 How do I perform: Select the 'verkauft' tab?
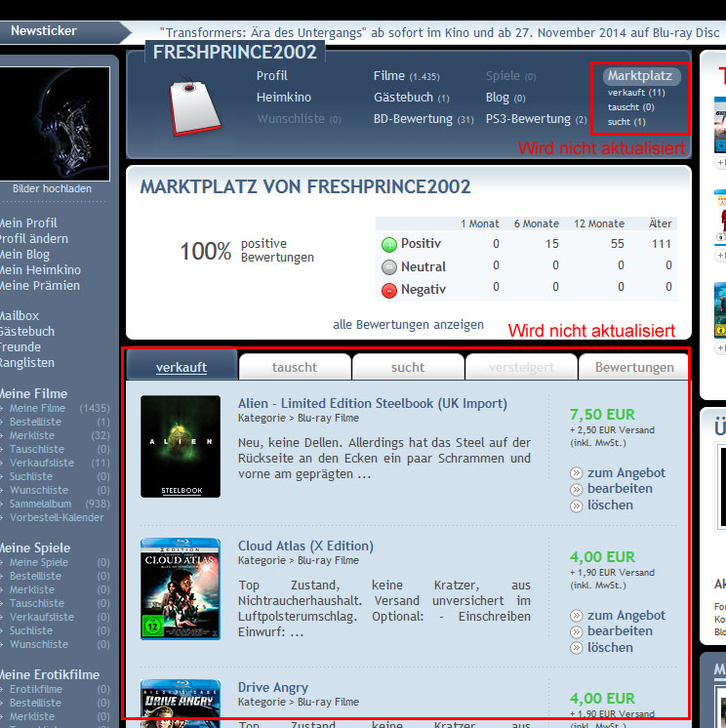coord(181,368)
